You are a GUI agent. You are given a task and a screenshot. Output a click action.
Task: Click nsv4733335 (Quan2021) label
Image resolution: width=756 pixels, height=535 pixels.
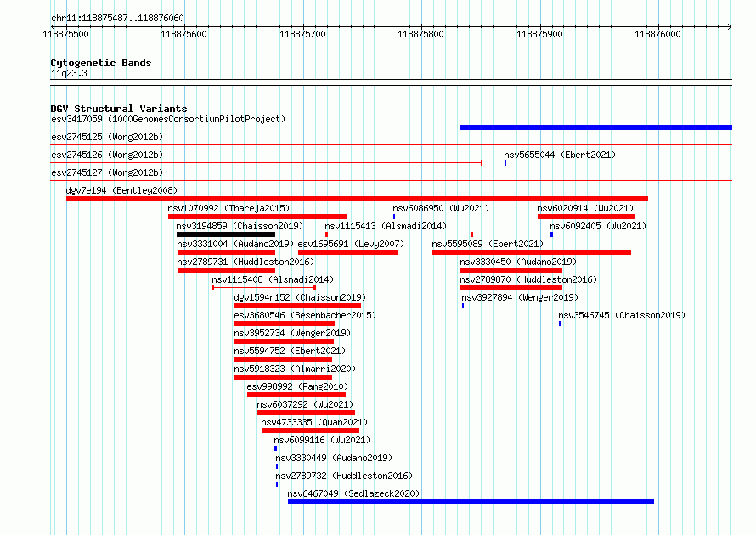pos(314,422)
